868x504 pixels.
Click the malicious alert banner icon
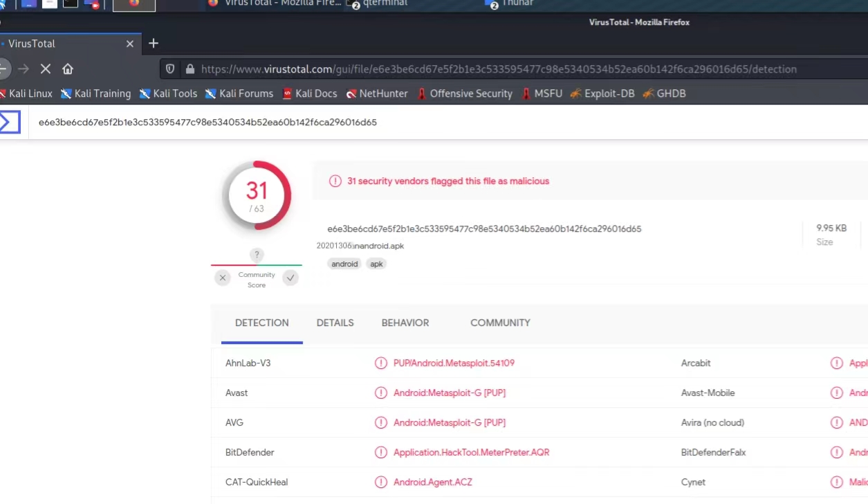(x=335, y=181)
